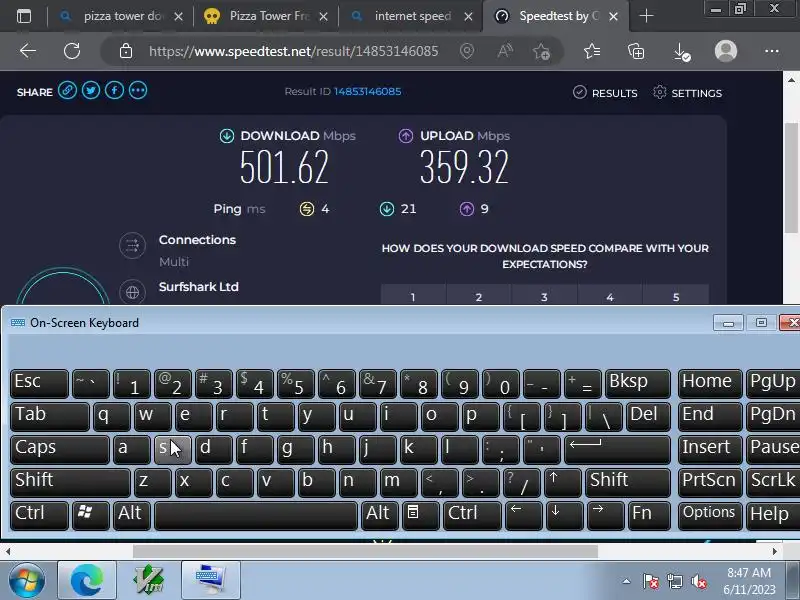Open Read aloud icon in address bar

coord(505,51)
